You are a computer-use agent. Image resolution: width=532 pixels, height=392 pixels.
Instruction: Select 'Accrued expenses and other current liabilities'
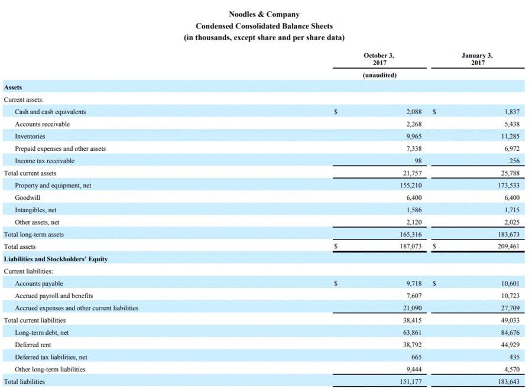tap(77, 308)
